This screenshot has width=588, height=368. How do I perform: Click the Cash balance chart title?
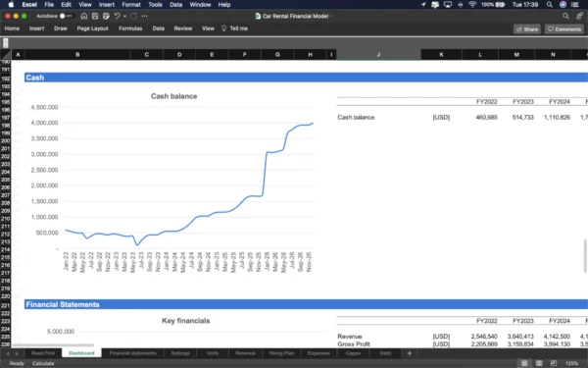click(174, 96)
